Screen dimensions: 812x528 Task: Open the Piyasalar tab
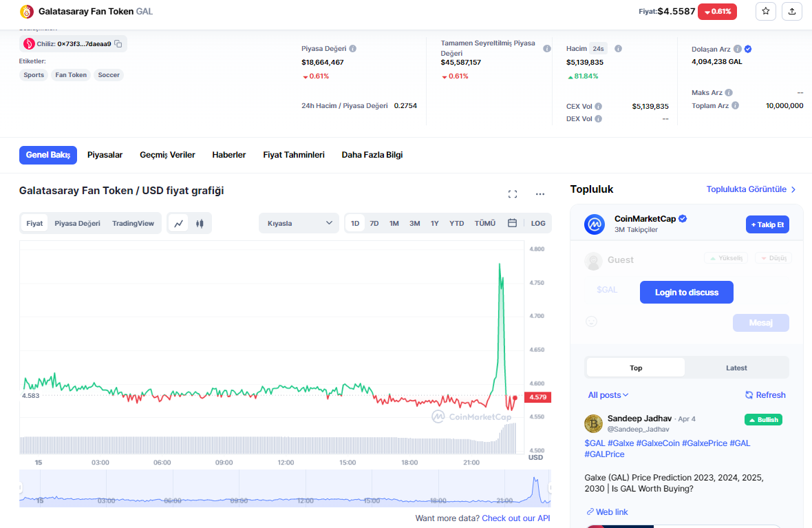point(105,155)
